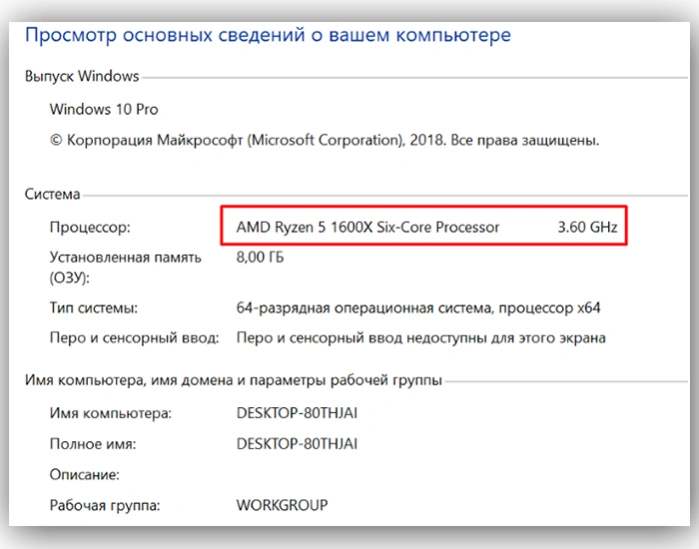
Task: Select the 'Имя компьютера:' label
Action: click(111, 413)
